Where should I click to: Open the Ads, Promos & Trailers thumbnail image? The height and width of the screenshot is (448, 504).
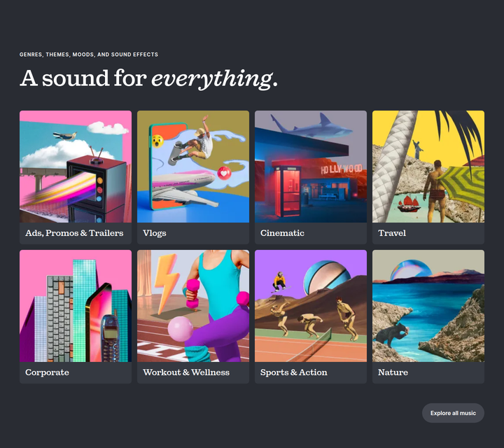coord(76,167)
